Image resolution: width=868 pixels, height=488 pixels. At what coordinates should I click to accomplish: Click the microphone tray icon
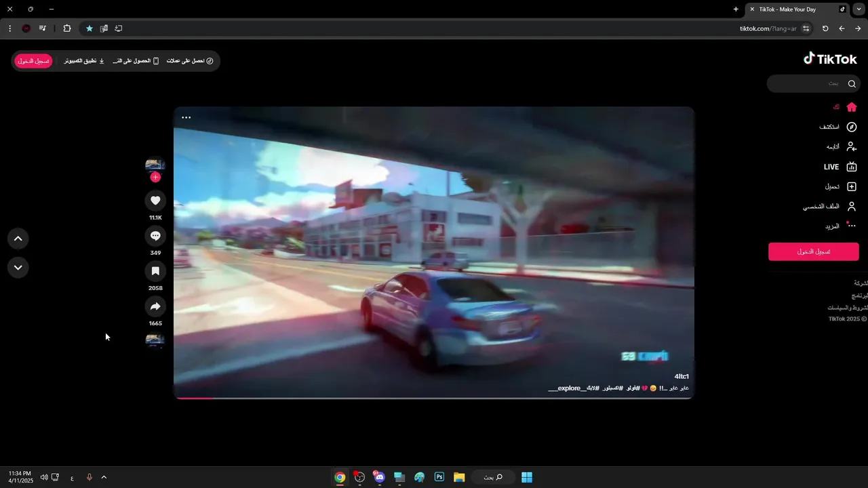click(89, 477)
